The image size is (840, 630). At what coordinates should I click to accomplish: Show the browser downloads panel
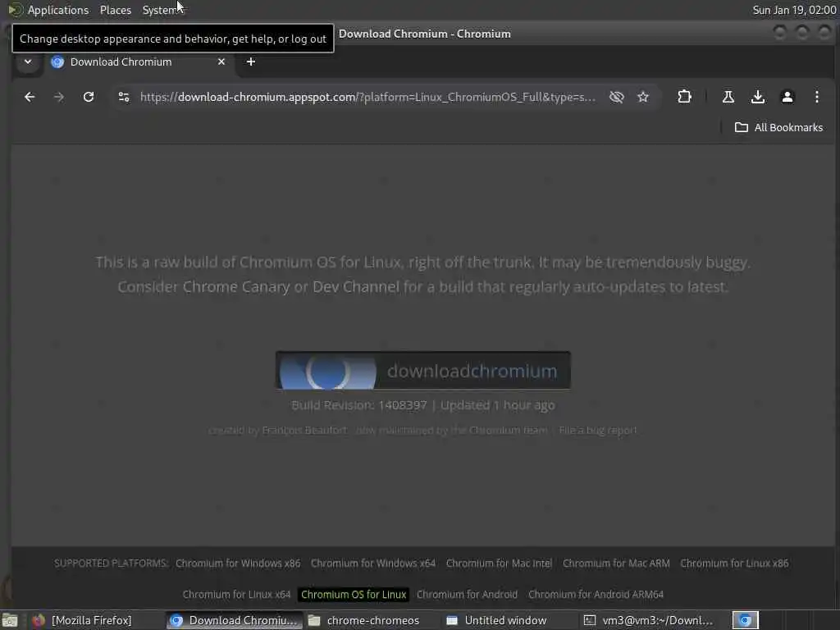pos(757,97)
